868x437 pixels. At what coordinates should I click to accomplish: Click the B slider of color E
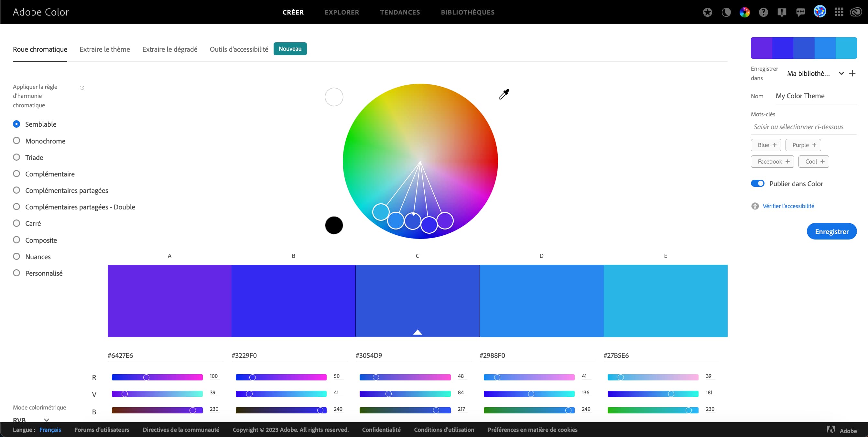(x=653, y=410)
